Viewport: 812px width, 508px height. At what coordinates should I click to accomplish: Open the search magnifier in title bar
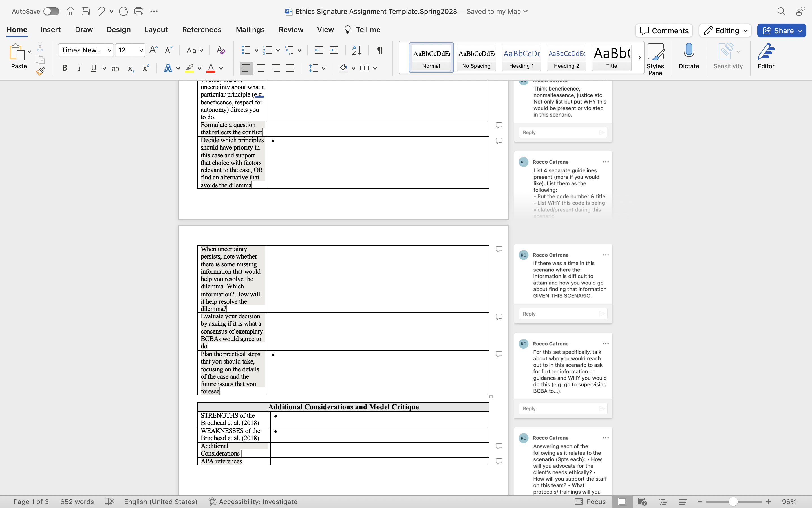pyautogui.click(x=781, y=11)
